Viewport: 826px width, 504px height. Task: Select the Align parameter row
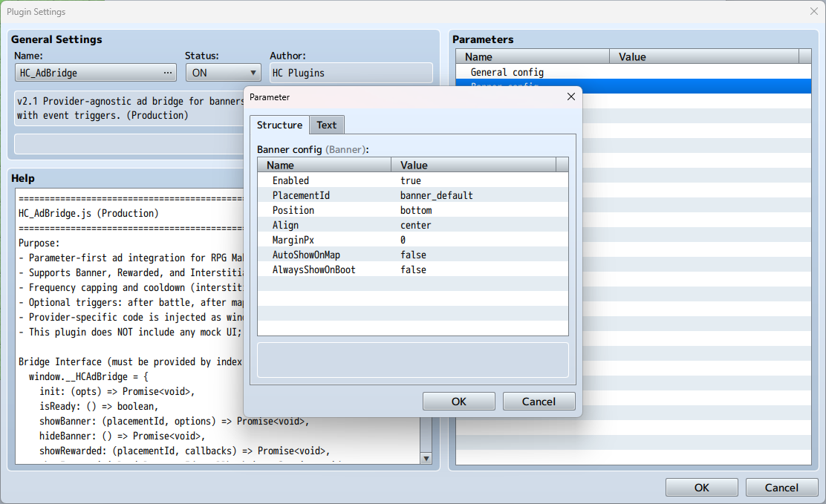click(413, 225)
